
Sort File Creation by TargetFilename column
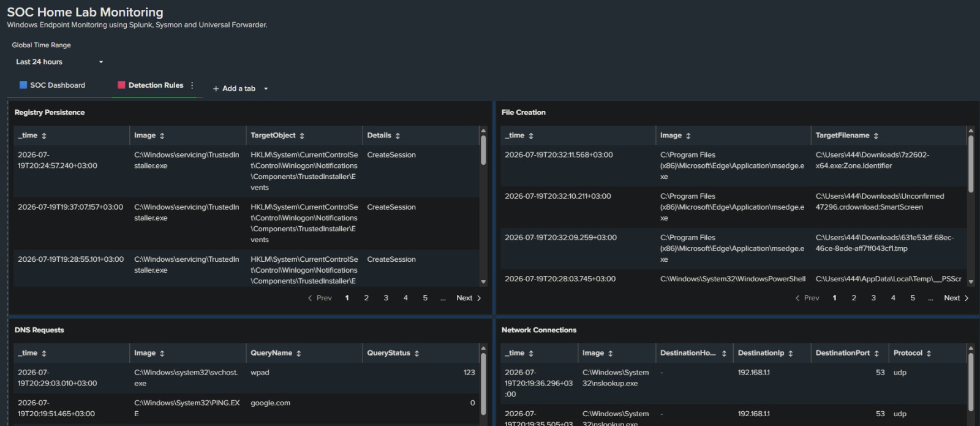click(846, 135)
